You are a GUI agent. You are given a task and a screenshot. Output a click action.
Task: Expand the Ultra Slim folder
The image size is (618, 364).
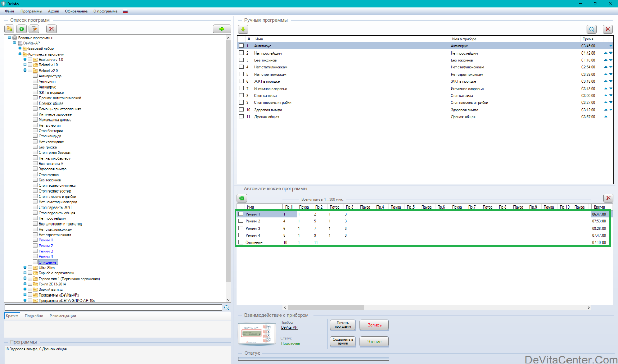(x=25, y=268)
